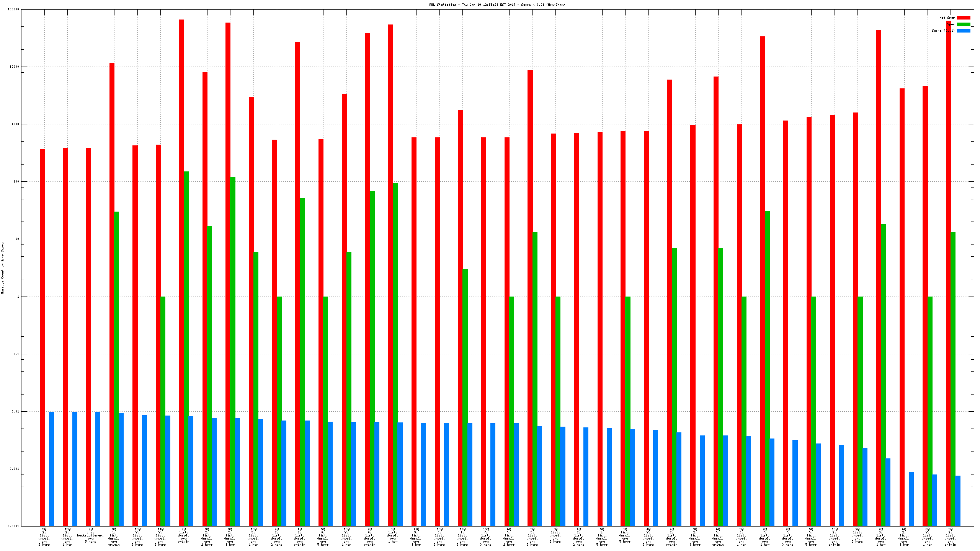Click the RBL Statistics chart title

point(497,5)
